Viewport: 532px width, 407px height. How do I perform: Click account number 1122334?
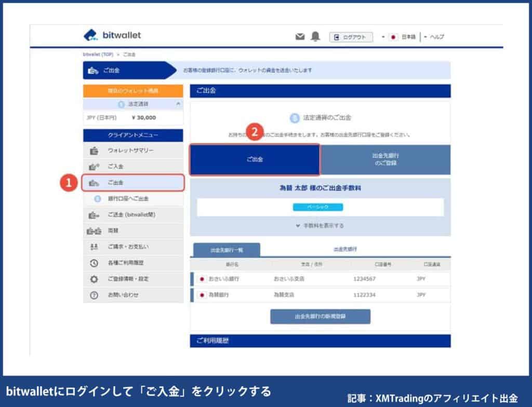[364, 295]
